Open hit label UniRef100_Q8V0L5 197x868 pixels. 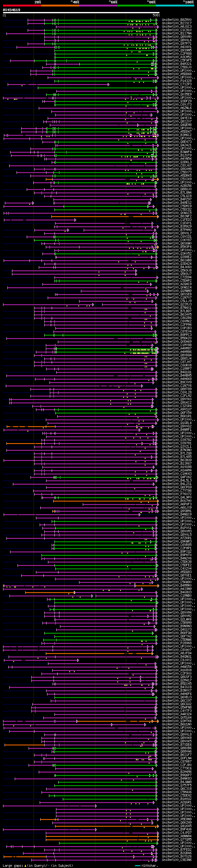click(x=176, y=535)
